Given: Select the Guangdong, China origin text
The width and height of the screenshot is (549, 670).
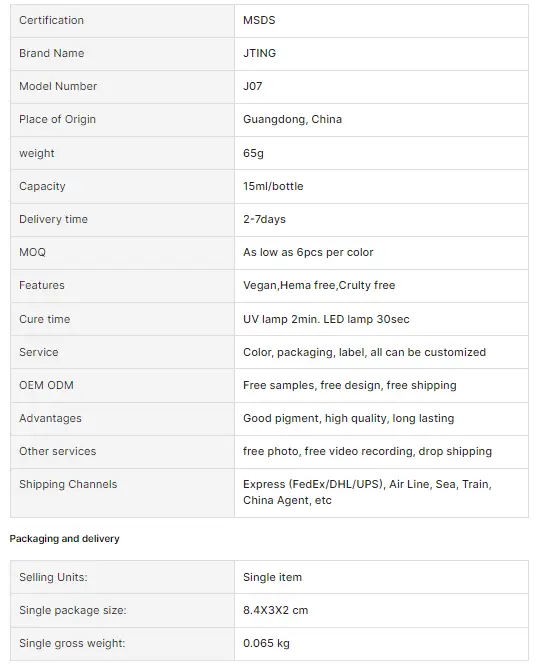Looking at the screenshot, I should [x=292, y=119].
